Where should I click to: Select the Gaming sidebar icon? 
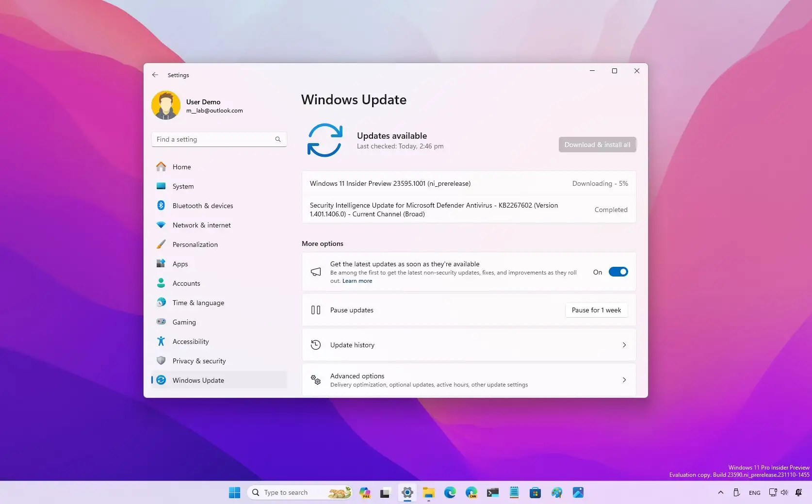coord(162,322)
